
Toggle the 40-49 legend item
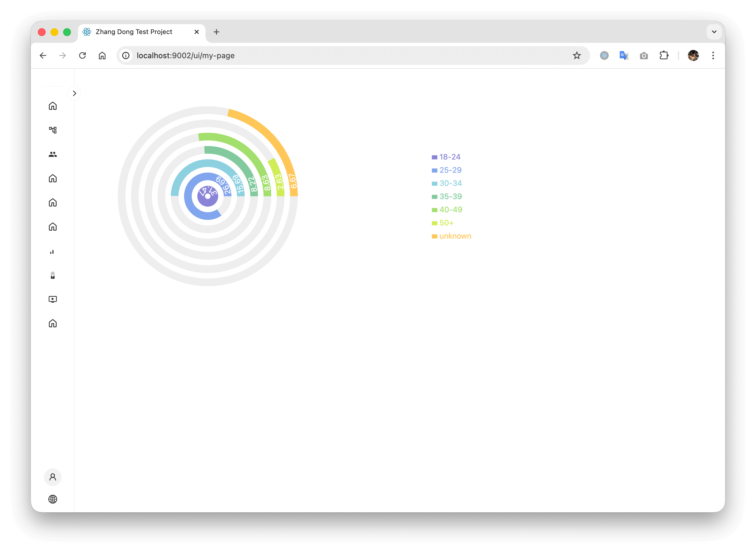447,210
